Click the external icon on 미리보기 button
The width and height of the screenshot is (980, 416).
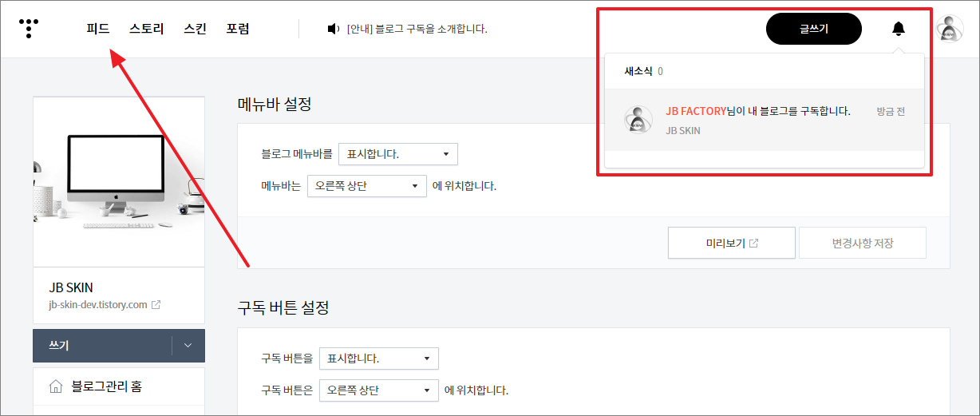coord(754,244)
